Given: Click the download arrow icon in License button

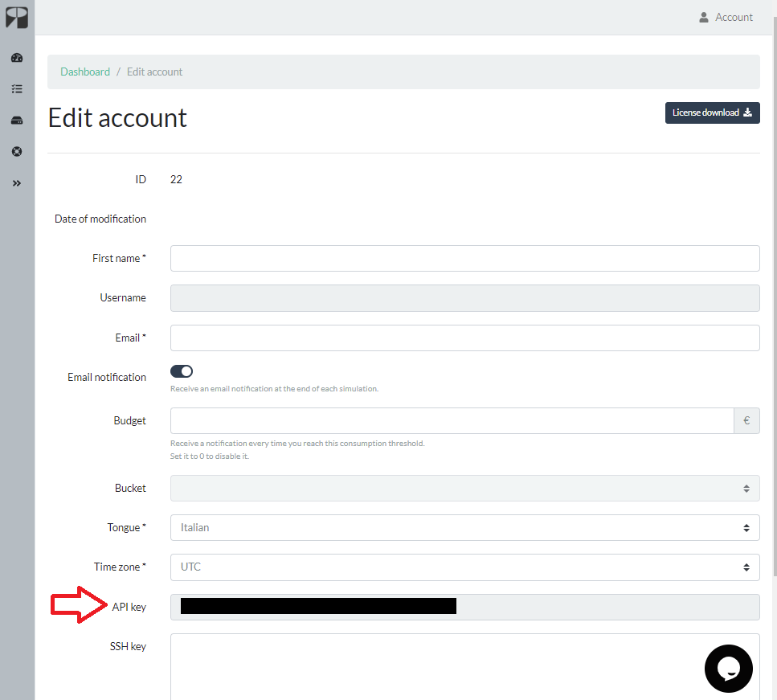Looking at the screenshot, I should (748, 113).
